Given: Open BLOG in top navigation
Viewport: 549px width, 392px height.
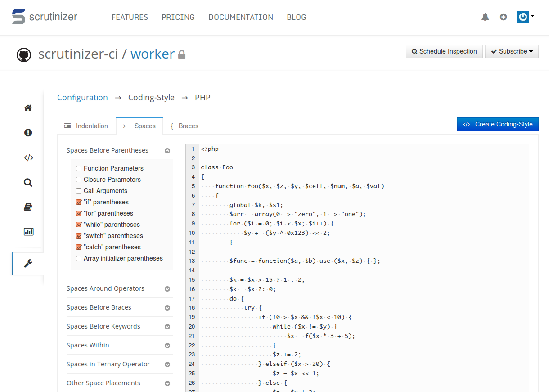Looking at the screenshot, I should click(x=297, y=17).
